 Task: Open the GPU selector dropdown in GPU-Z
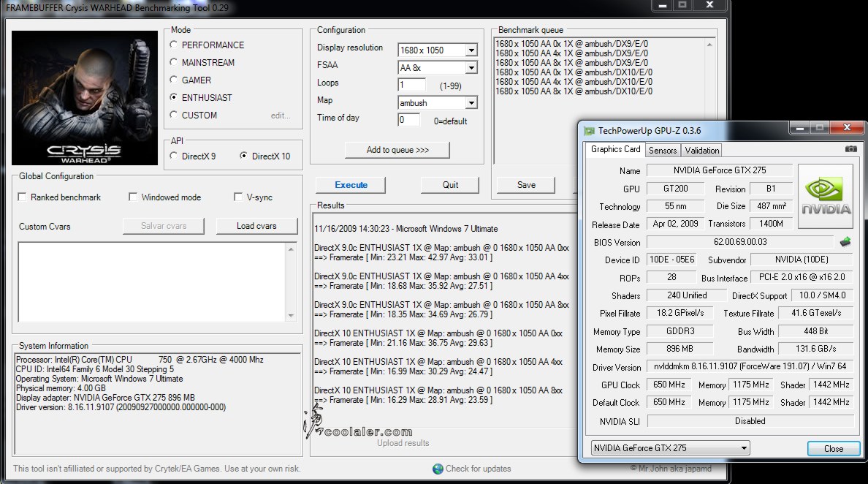click(671, 448)
